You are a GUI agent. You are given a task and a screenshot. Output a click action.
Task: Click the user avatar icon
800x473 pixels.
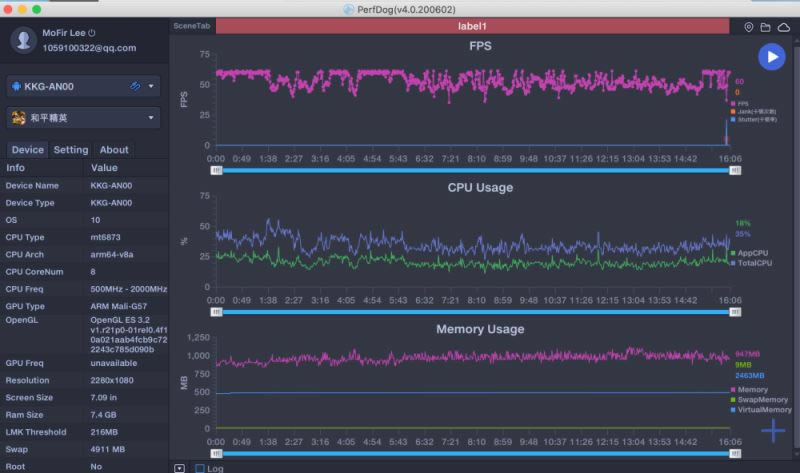point(23,40)
